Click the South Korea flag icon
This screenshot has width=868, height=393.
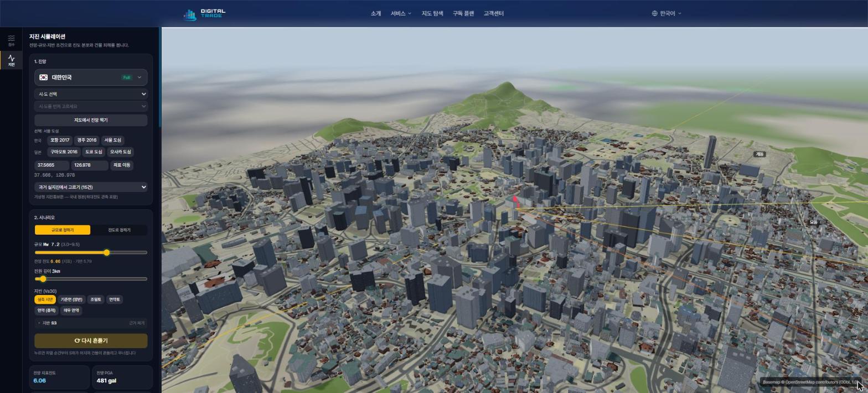click(x=43, y=77)
